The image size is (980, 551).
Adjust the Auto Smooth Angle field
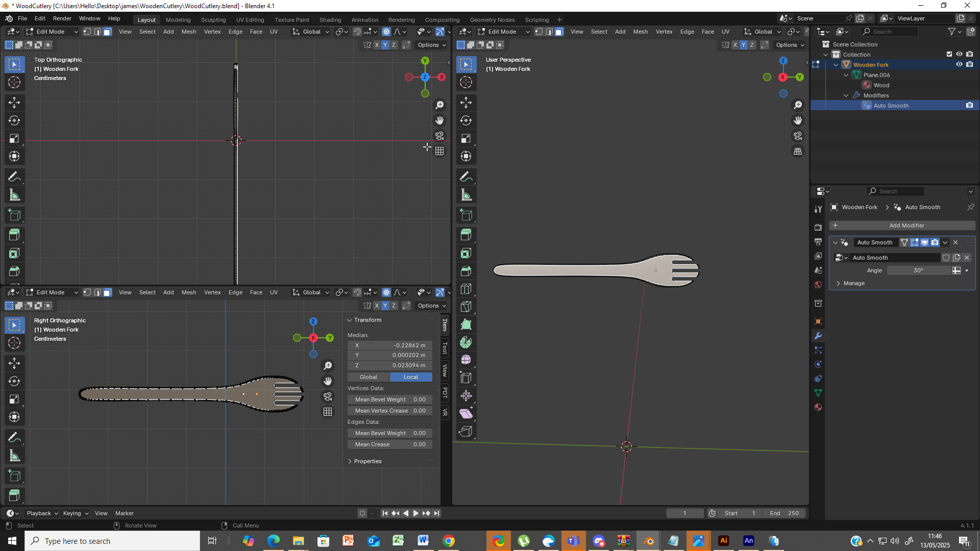[918, 270]
